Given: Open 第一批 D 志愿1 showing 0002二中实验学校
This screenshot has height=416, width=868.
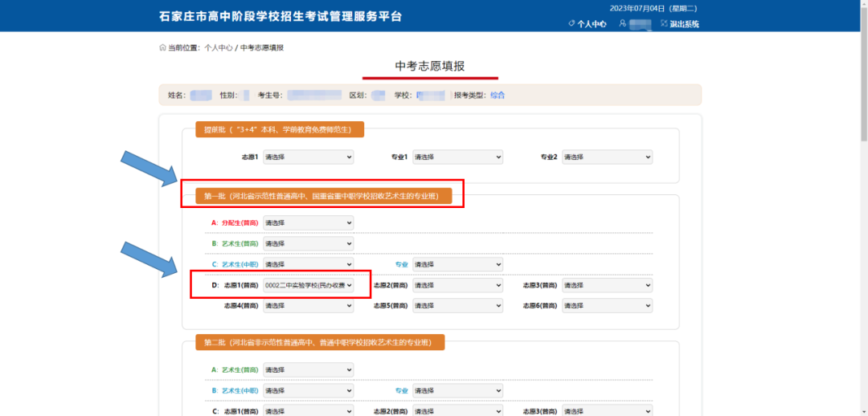Looking at the screenshot, I should click(309, 285).
